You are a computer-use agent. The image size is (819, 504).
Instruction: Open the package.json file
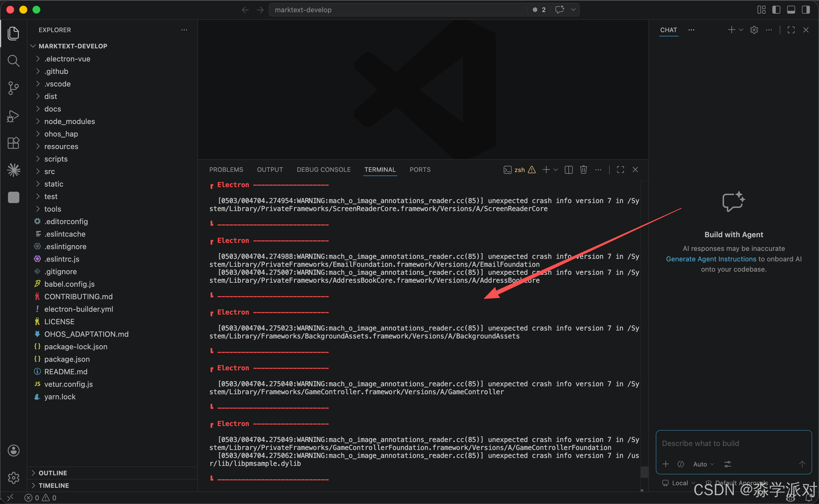click(x=67, y=359)
